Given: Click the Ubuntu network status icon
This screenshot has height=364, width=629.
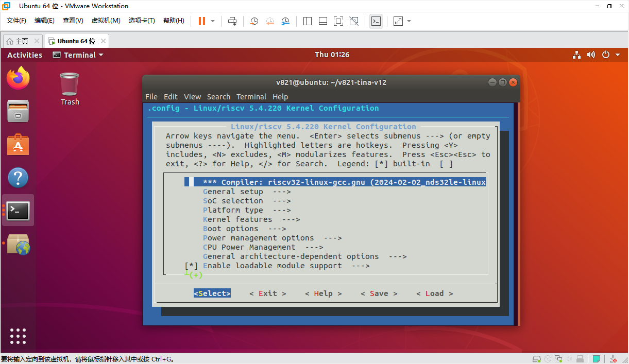Looking at the screenshot, I should point(576,55).
